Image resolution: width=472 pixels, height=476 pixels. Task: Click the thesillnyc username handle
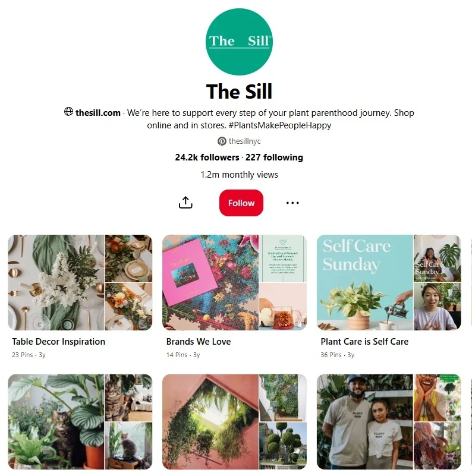244,141
